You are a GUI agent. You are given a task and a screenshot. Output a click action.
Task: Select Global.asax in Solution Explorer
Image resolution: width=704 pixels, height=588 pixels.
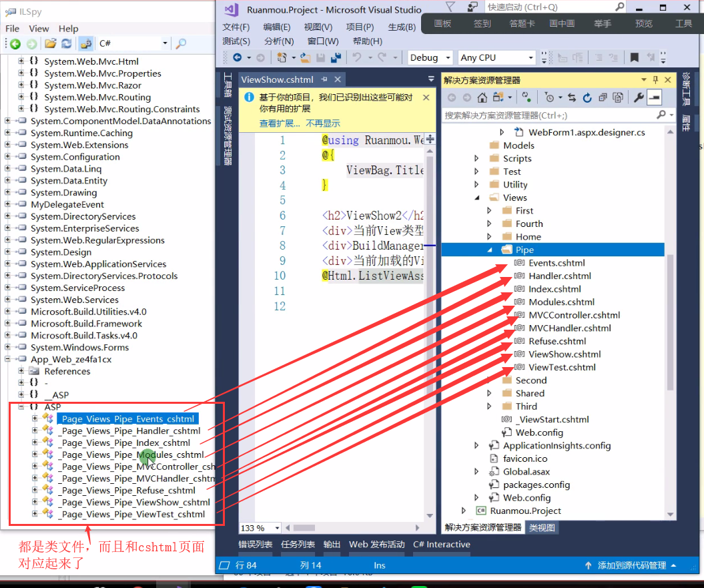pos(526,472)
